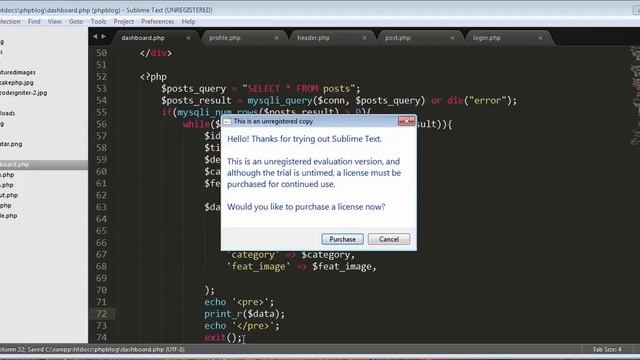This screenshot has height=360, width=640.
Task: Click Tab Size: 4 in status bar
Action: pyautogui.click(x=607, y=349)
